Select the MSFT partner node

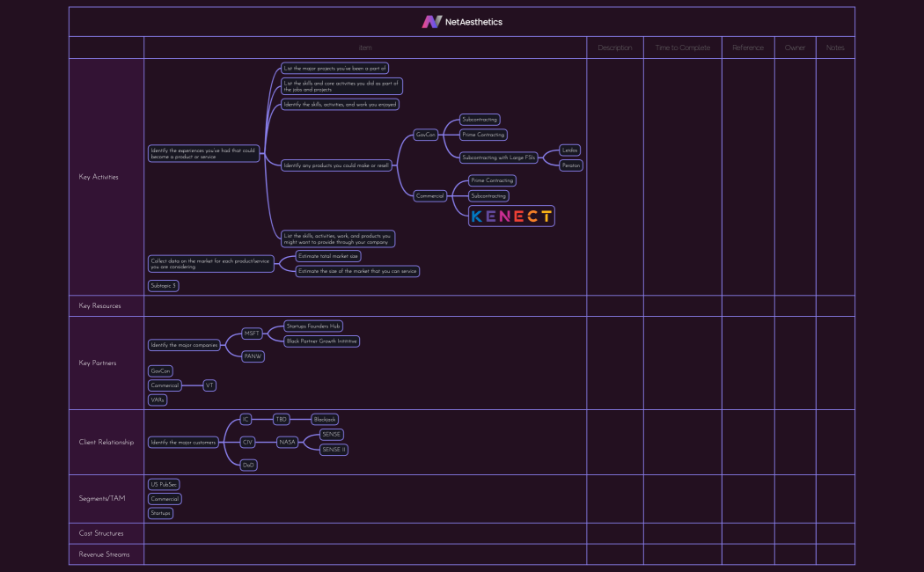[253, 334]
